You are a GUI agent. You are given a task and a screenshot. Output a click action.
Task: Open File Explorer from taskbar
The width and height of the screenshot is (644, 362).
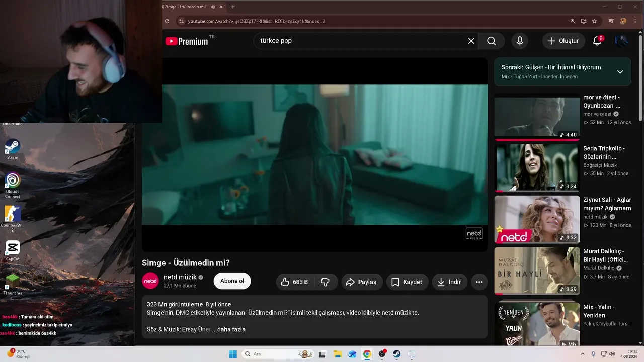[x=338, y=354]
